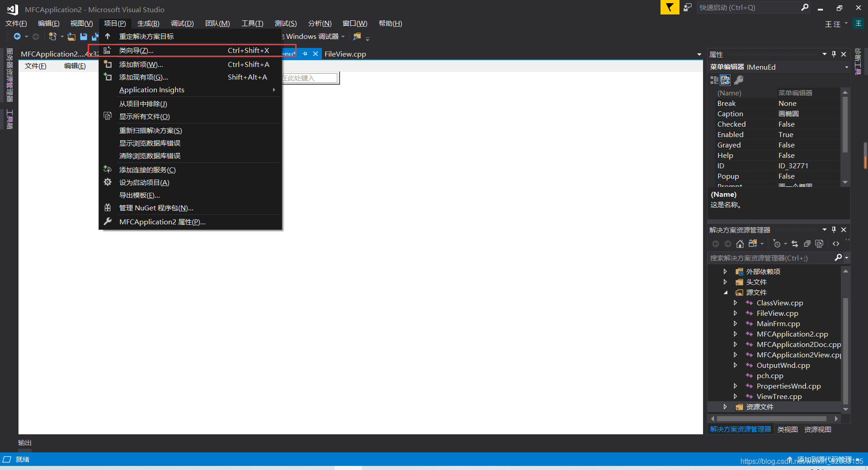Toggle auto-hide pin on Solution Explorer panel
Viewport: 868px width, 470px height.
(x=834, y=230)
